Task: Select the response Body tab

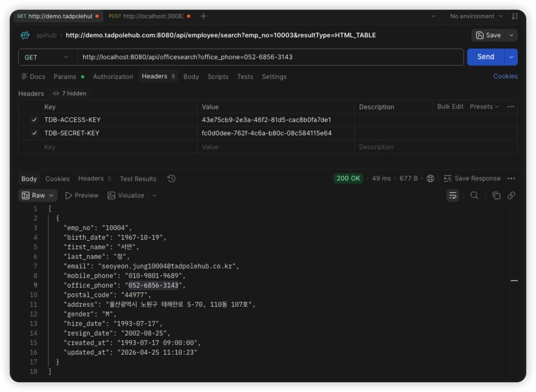Action: [x=29, y=179]
